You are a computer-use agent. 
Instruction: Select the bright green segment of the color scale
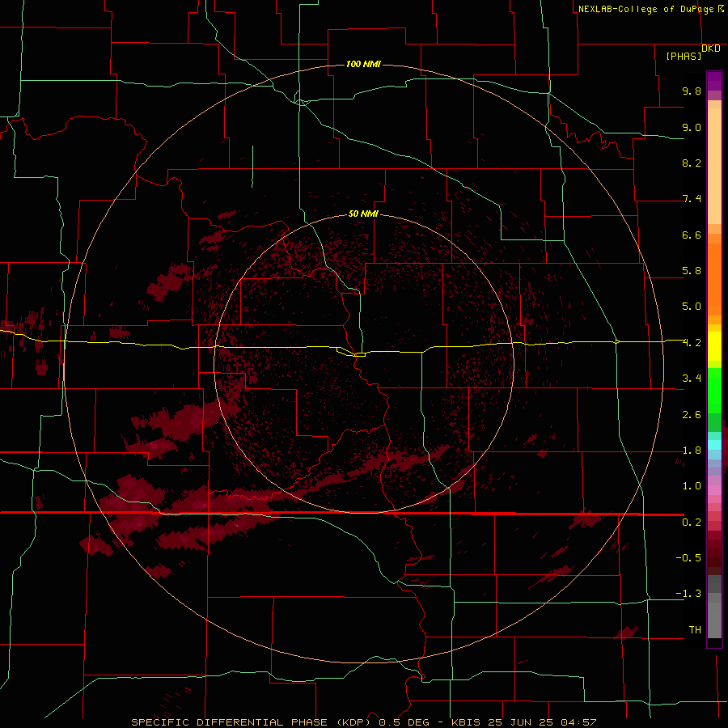pyautogui.click(x=714, y=391)
